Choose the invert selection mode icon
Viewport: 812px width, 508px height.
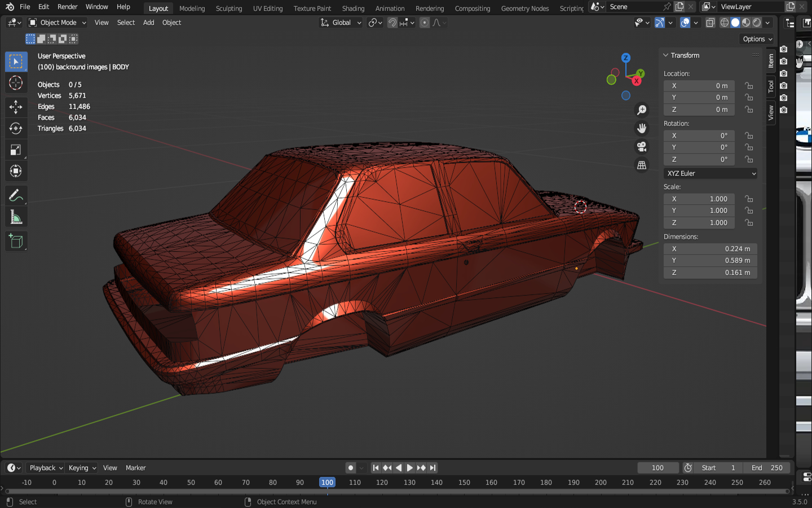tap(63, 39)
